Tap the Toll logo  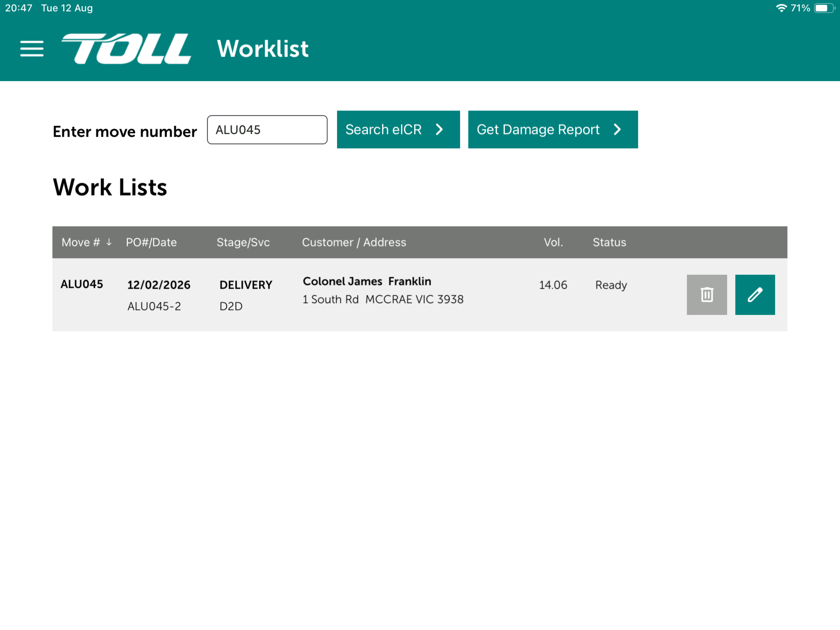pos(126,49)
